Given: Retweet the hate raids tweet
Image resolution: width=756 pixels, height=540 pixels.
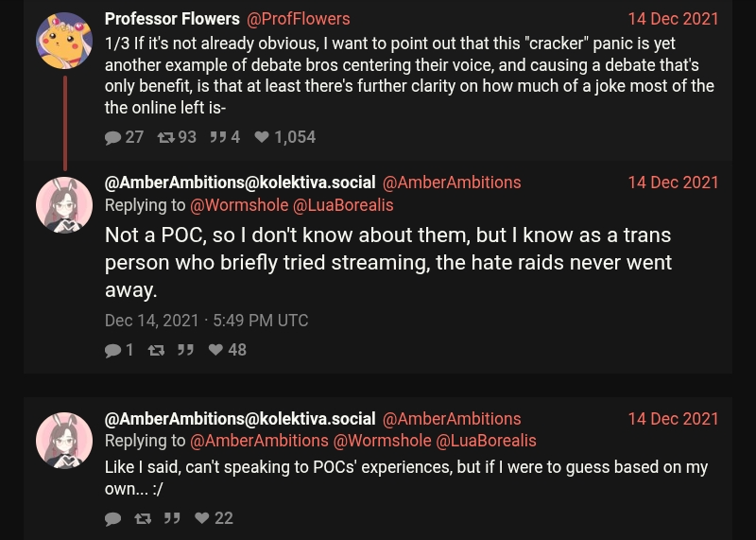Looking at the screenshot, I should (157, 351).
